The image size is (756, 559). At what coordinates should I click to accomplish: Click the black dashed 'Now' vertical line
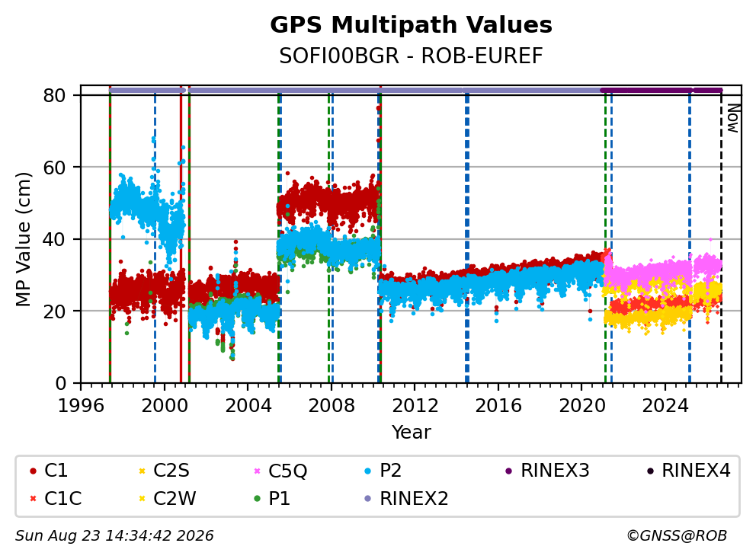point(721,238)
